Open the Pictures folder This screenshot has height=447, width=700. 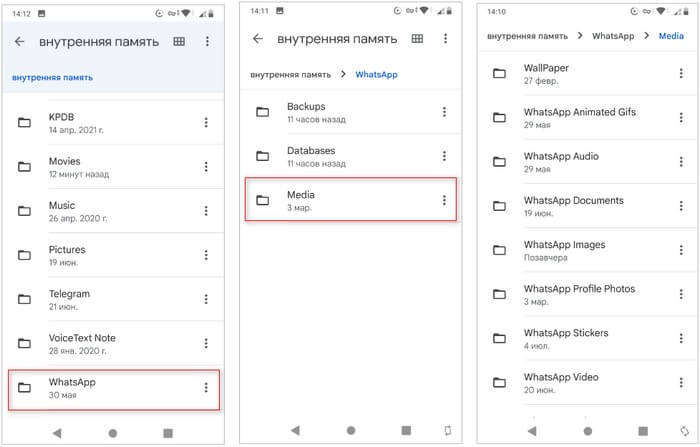coord(113,255)
